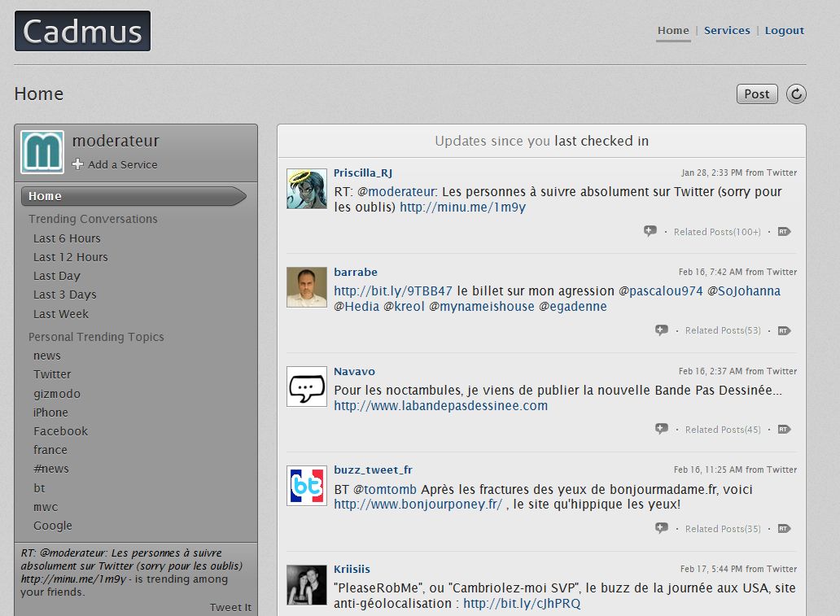
Task: Show Last Day trending conversations
Action: click(57, 276)
